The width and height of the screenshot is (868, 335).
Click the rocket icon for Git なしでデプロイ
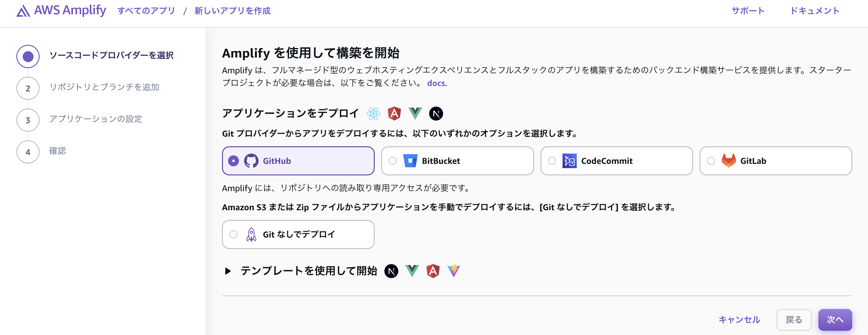point(251,234)
